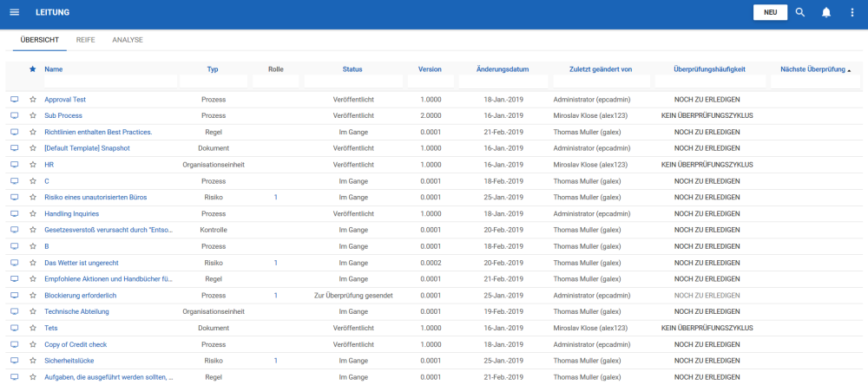Click the monitor icon for Das Wetter ist ungerecht
Image resolution: width=868 pixels, height=385 pixels.
point(15,263)
